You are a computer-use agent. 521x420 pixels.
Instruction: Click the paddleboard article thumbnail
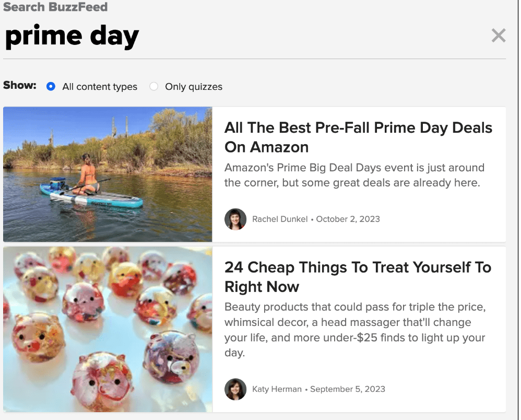108,174
